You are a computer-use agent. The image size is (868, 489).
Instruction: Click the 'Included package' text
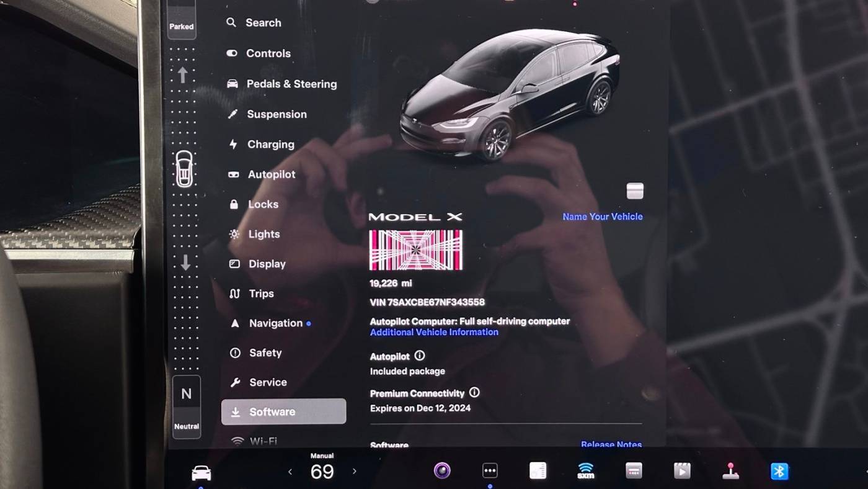pyautogui.click(x=407, y=371)
